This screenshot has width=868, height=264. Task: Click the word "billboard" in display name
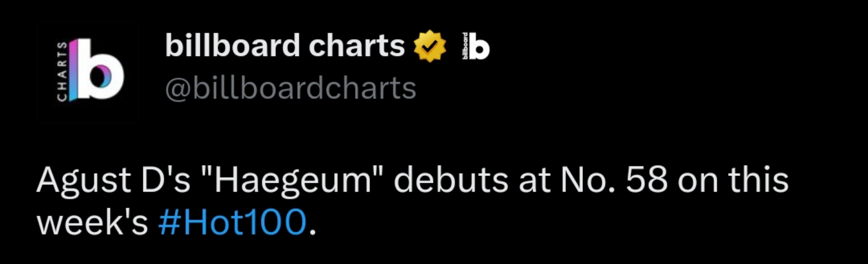pos(233,46)
